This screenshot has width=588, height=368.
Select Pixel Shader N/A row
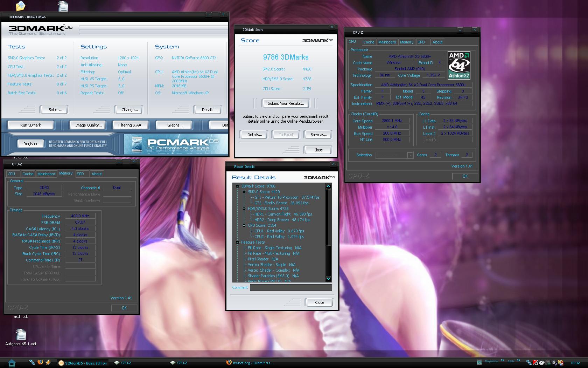[x=262, y=259]
